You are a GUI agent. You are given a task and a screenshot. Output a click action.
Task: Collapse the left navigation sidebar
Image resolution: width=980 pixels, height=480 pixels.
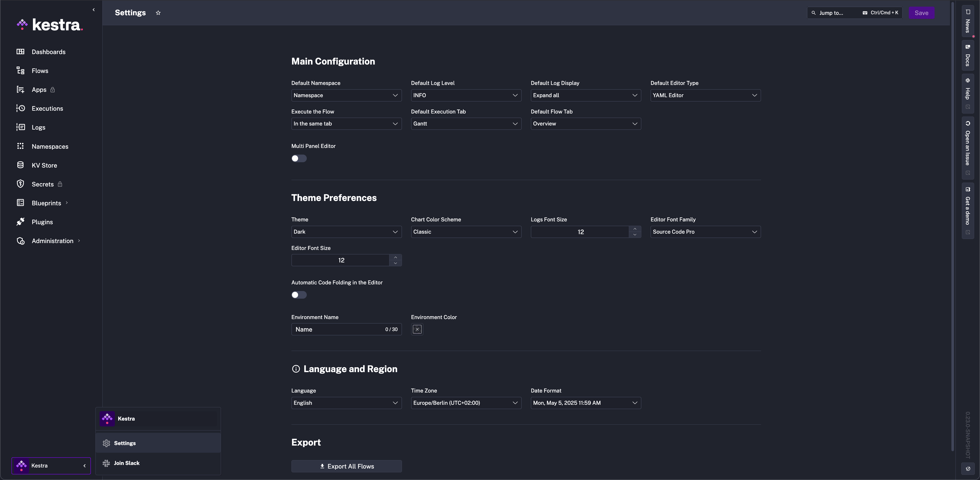(x=94, y=9)
